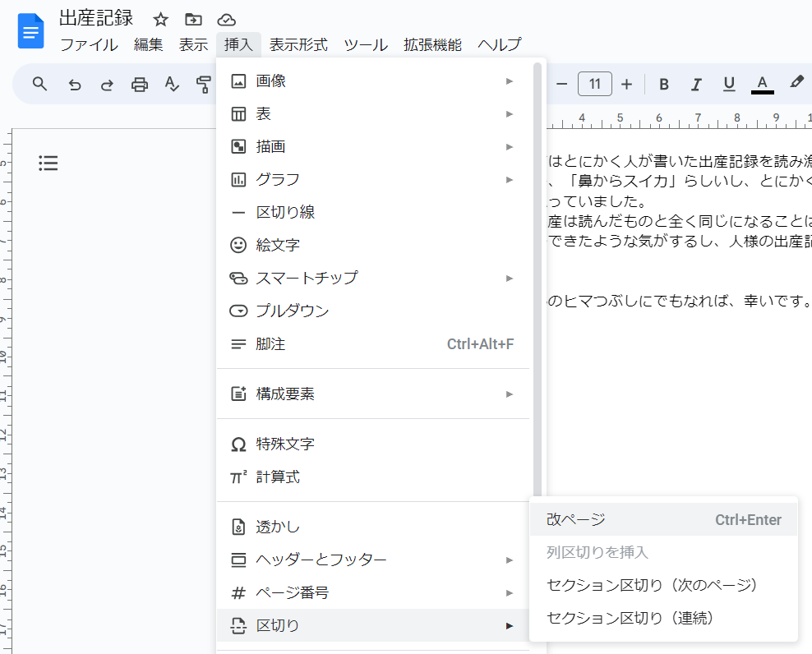Select the paint format roller
812x654 pixels.
point(204,84)
